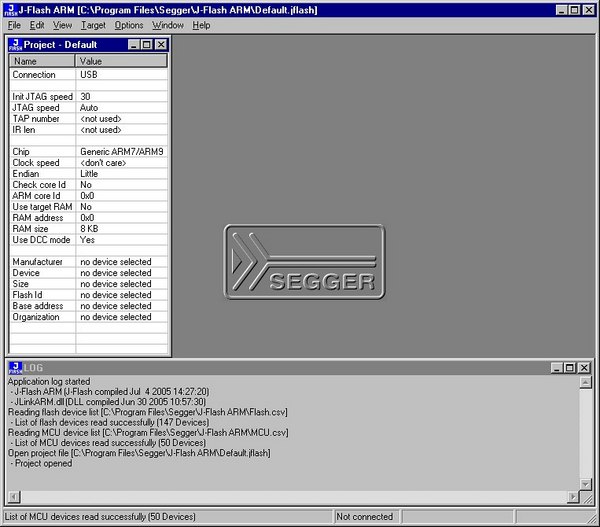Click the JLinkARM.dll log line

[108, 402]
